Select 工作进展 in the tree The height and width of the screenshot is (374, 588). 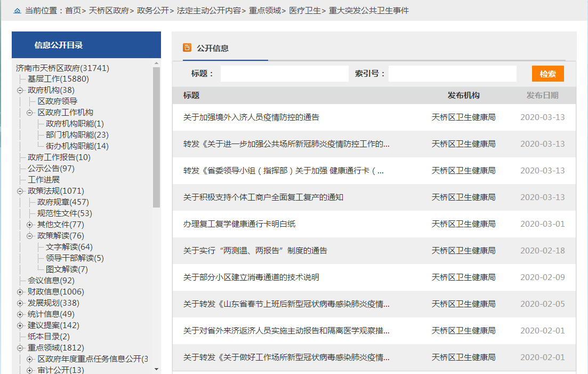pyautogui.click(x=44, y=180)
